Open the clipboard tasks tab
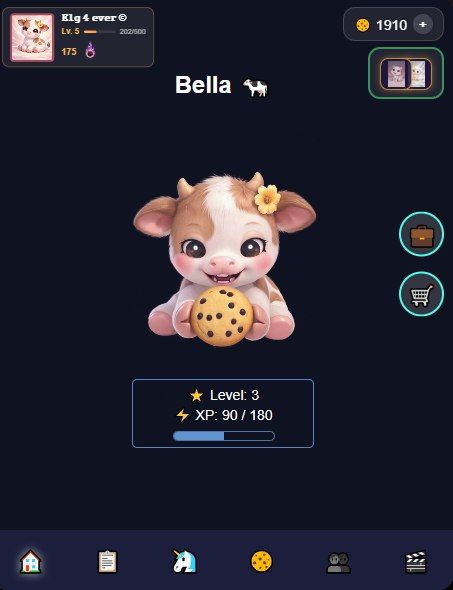Image resolution: width=453 pixels, height=590 pixels. tap(108, 561)
